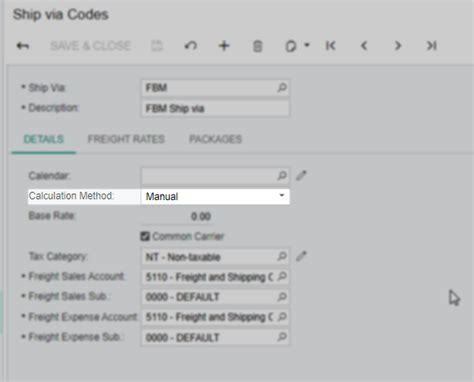Click the Calculation Method label
Screen dimensions: 474x382
click(x=71, y=196)
